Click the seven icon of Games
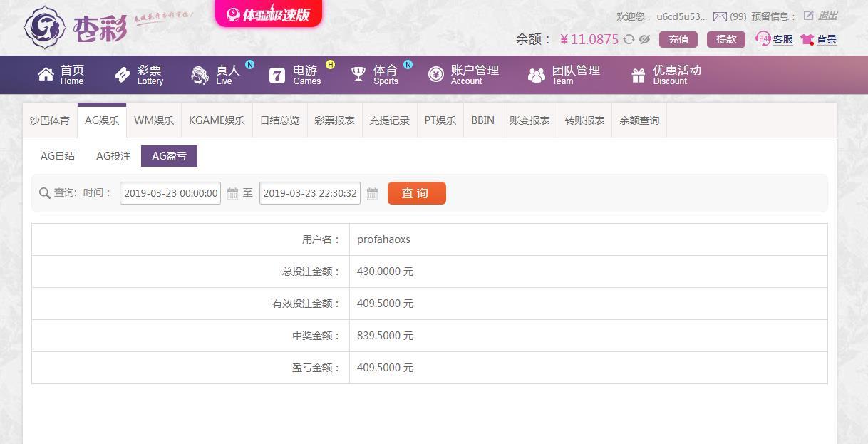This screenshot has height=444, width=868. tap(277, 75)
